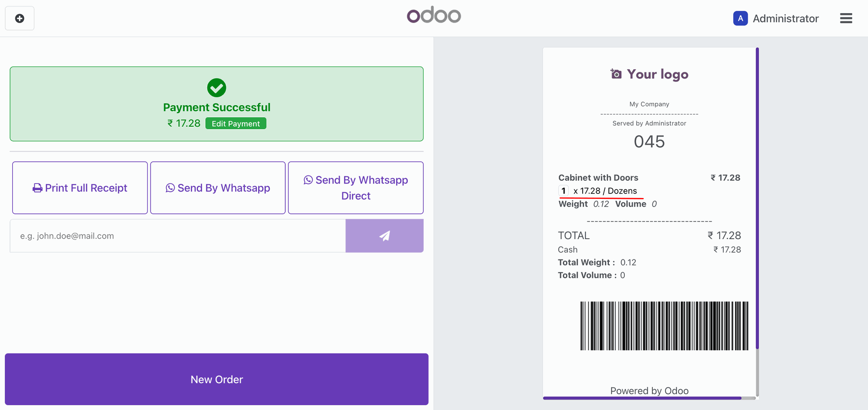Viewport: 868px width, 410px height.
Task: Click the camera icon beside Your logo
Action: [616, 74]
